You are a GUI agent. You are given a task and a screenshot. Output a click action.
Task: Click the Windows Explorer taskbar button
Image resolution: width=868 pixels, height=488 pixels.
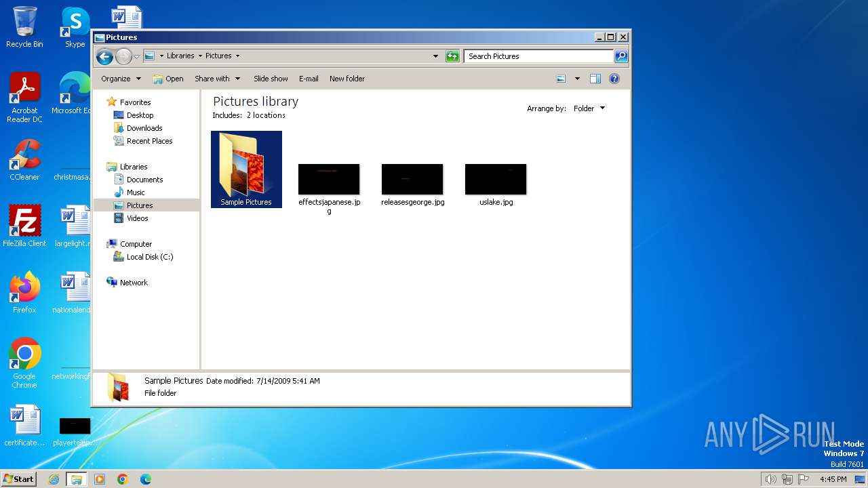coord(77,479)
